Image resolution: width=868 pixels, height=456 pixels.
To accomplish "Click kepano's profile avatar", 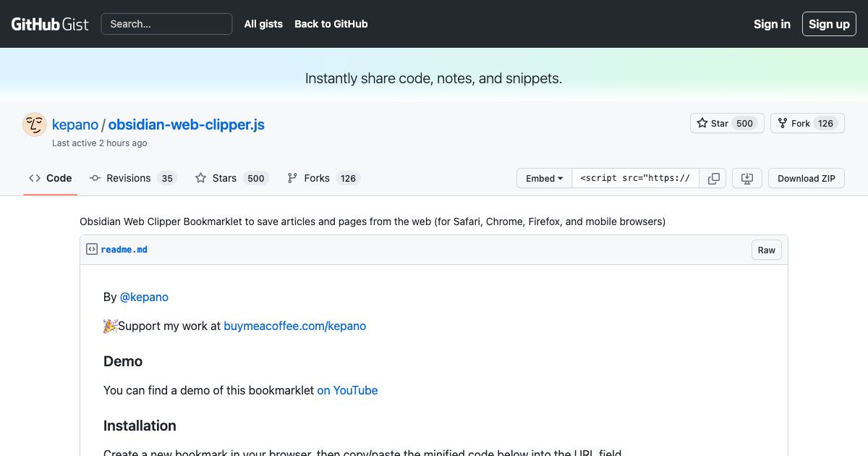I will 34,124.
